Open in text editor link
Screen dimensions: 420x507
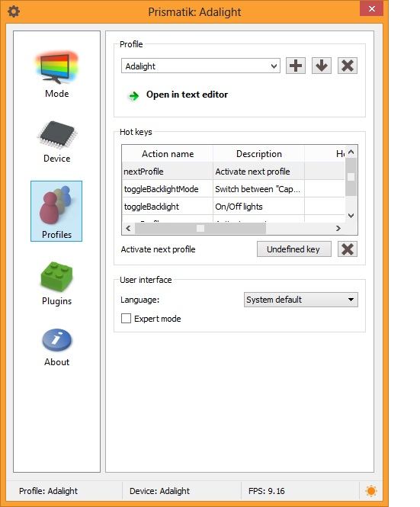coord(187,95)
